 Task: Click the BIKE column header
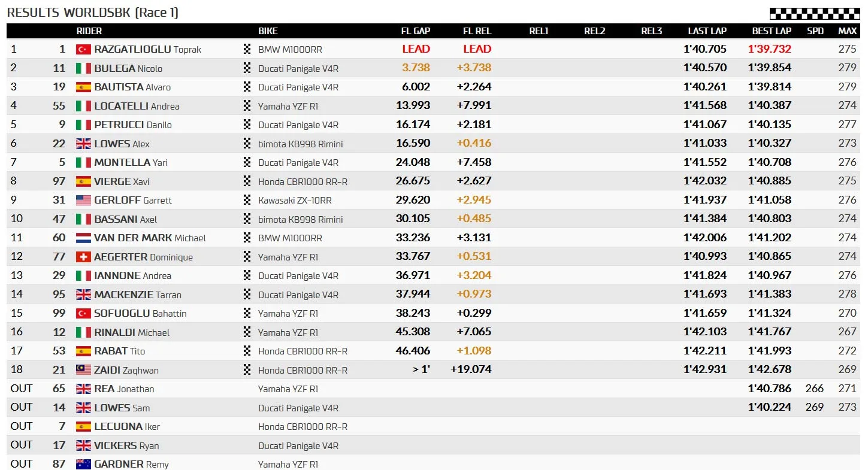click(268, 31)
